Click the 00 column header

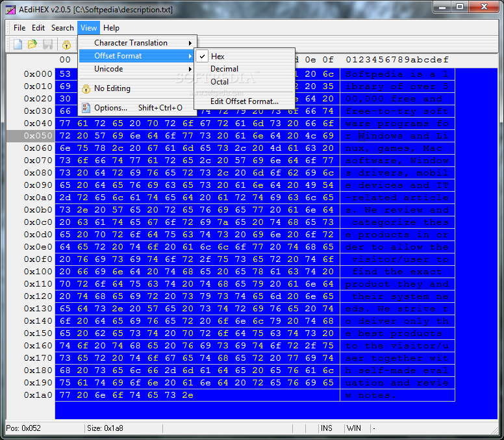coord(65,60)
